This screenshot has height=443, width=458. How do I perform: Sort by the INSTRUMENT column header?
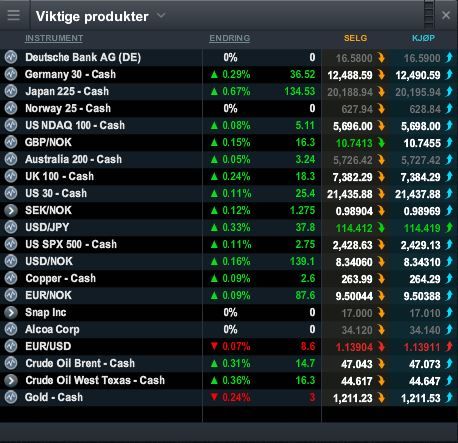pos(54,38)
